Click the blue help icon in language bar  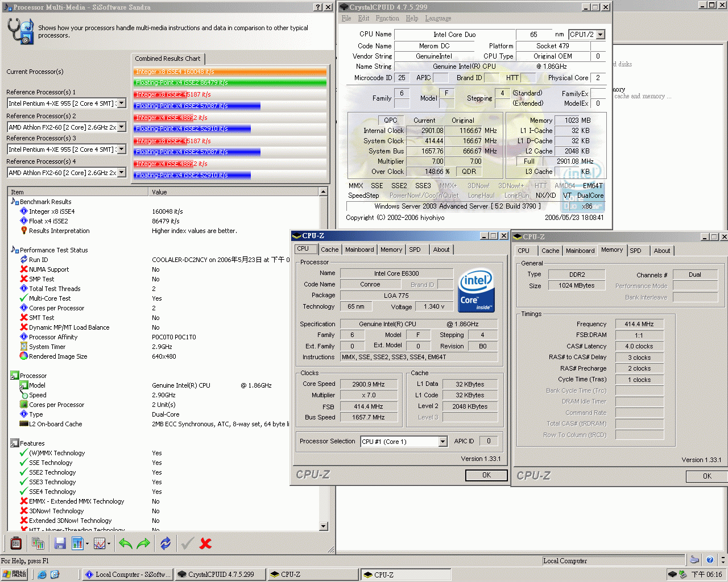[x=710, y=560]
